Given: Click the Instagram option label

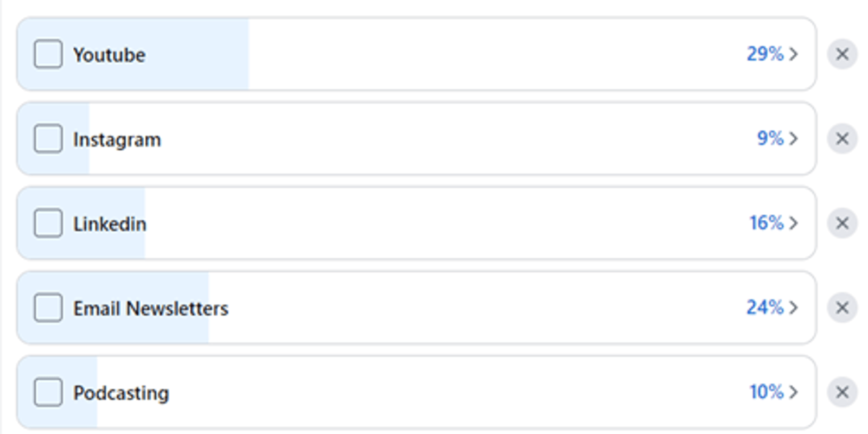Looking at the screenshot, I should 117,140.
